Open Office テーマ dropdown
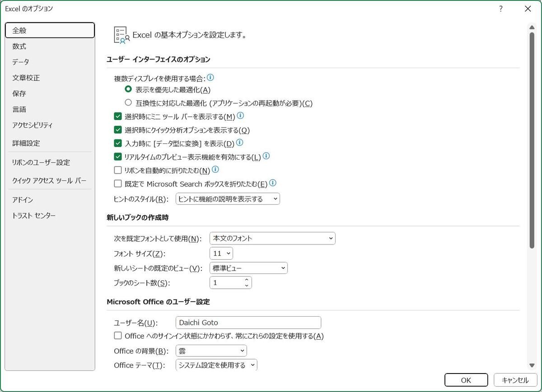The width and height of the screenshot is (542, 392). (x=216, y=365)
